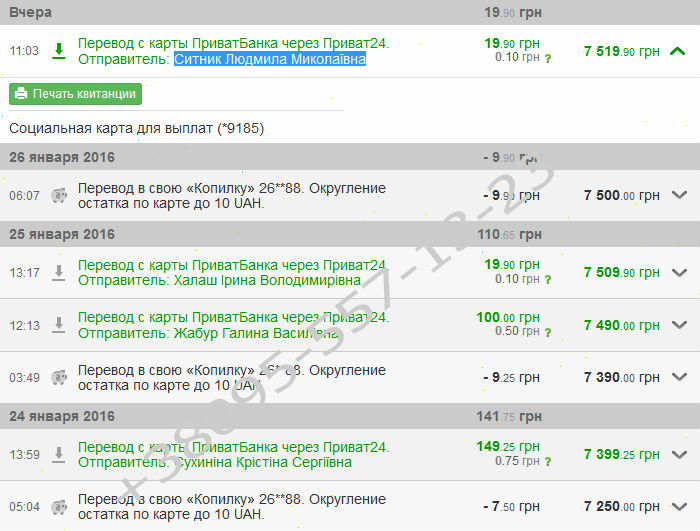
Task: Click the daily total 110.65 грн
Action: click(509, 234)
